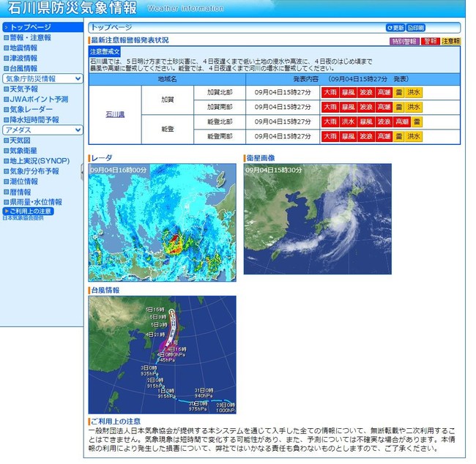Click 雷 badge in 能登南部 row
The width and height of the screenshot is (476, 464).
(398, 137)
